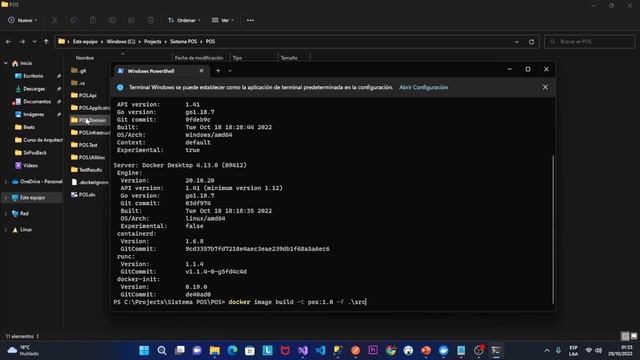
Task: Open taskbar Search
Action: (162, 351)
